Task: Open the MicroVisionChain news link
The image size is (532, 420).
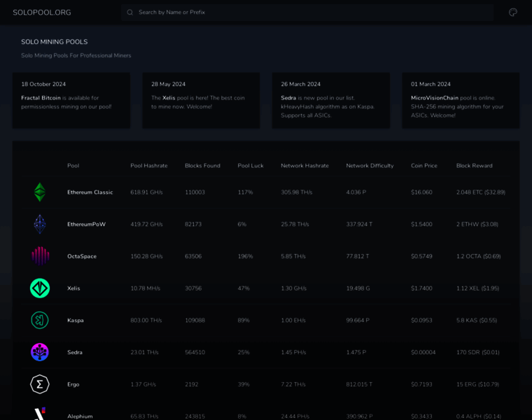Action: tap(435, 98)
